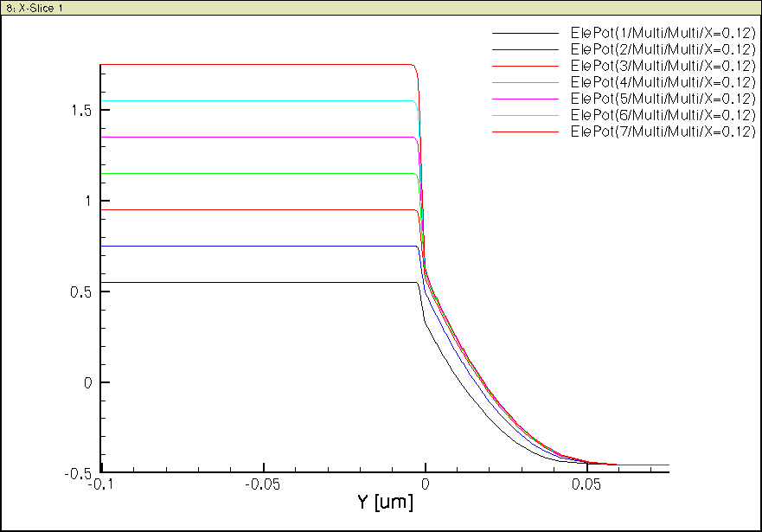Click the topmost red curve plateau near 1.75
Screen dimensions: 762x532
pyautogui.click(x=256, y=65)
